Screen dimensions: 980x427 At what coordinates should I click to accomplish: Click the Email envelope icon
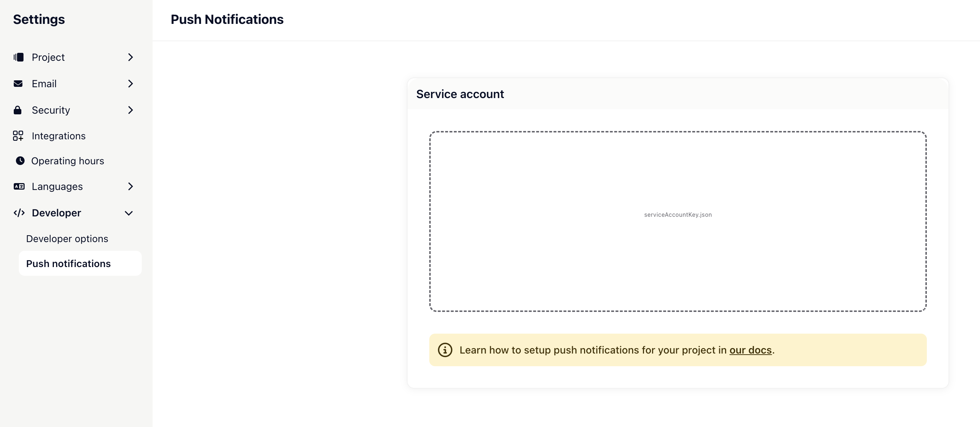[18, 84]
